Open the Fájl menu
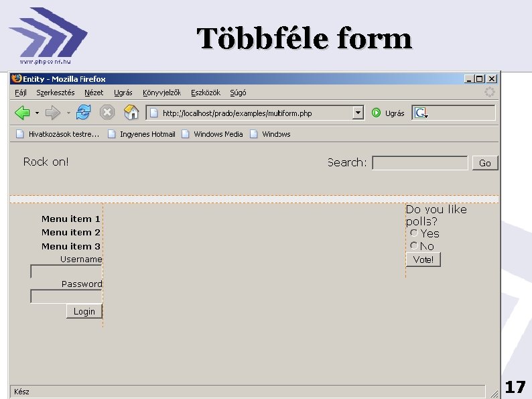The image size is (532, 399). point(21,93)
